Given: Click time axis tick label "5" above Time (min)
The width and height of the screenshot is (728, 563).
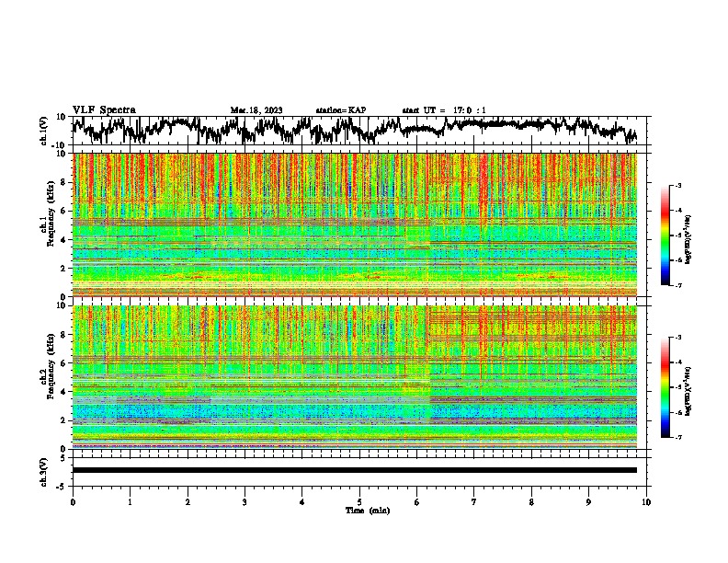Looking at the screenshot, I should tap(359, 502).
